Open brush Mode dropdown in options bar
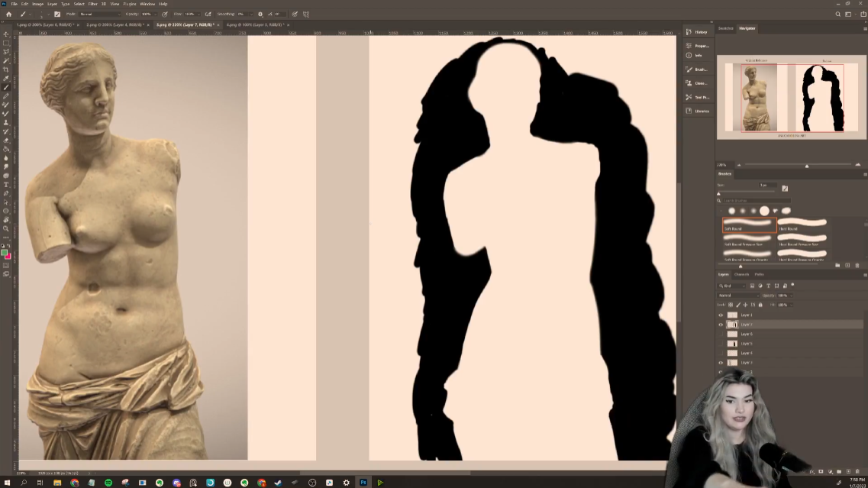 [x=100, y=14]
